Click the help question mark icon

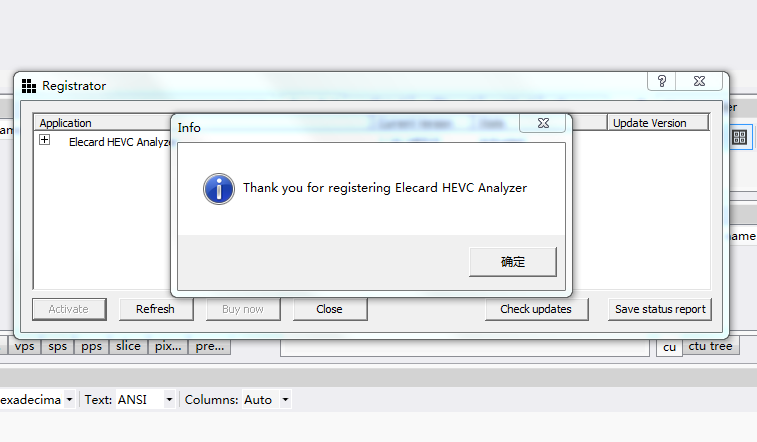tap(661, 81)
